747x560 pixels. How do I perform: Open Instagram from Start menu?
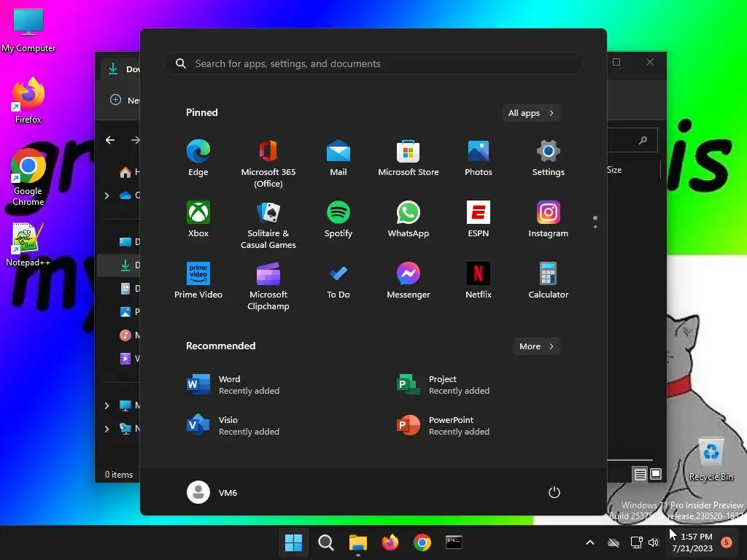pos(549,219)
